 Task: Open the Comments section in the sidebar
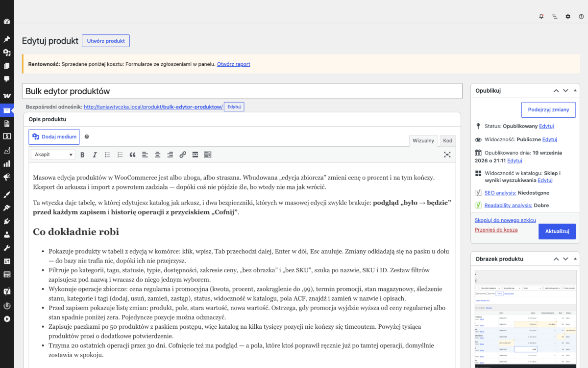coord(7,79)
